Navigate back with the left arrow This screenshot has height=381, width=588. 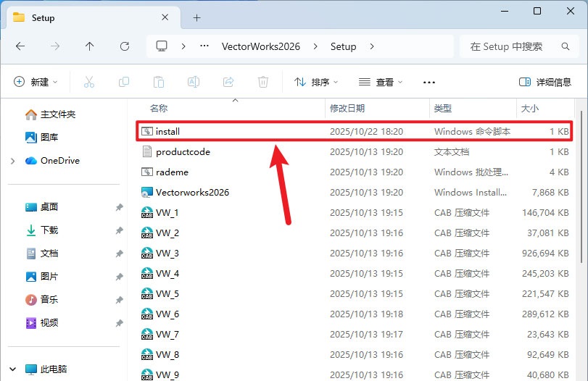pos(20,46)
